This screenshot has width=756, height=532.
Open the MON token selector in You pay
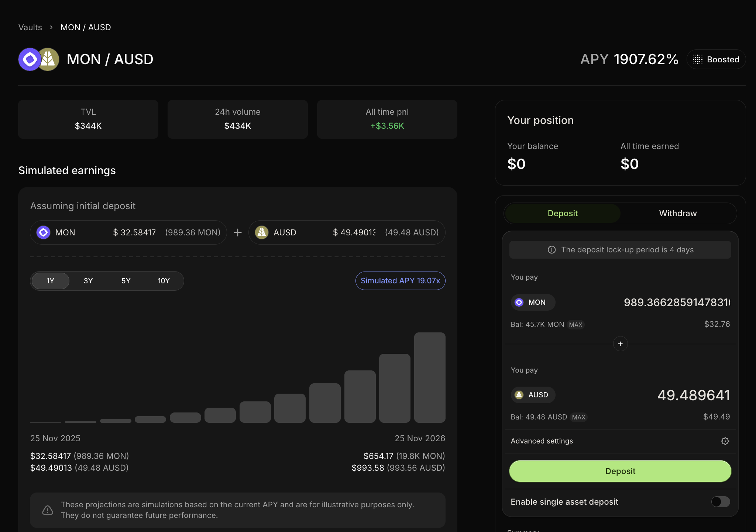pyautogui.click(x=533, y=302)
